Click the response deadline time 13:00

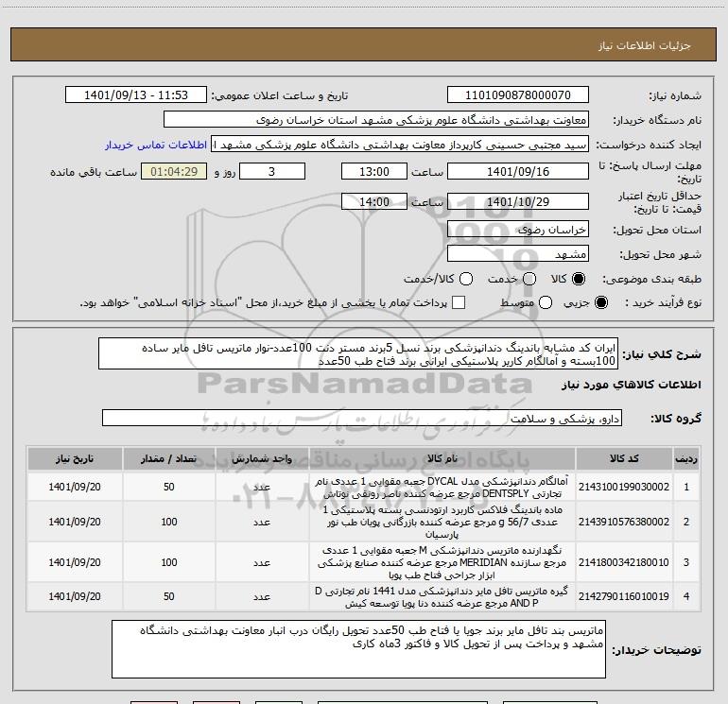pyautogui.click(x=374, y=171)
